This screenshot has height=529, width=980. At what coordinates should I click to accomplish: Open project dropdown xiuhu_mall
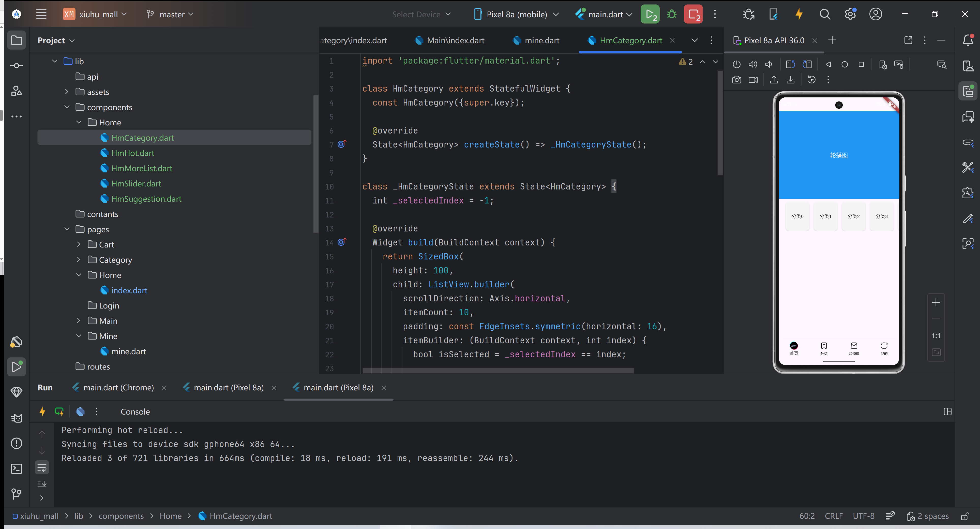(x=95, y=14)
